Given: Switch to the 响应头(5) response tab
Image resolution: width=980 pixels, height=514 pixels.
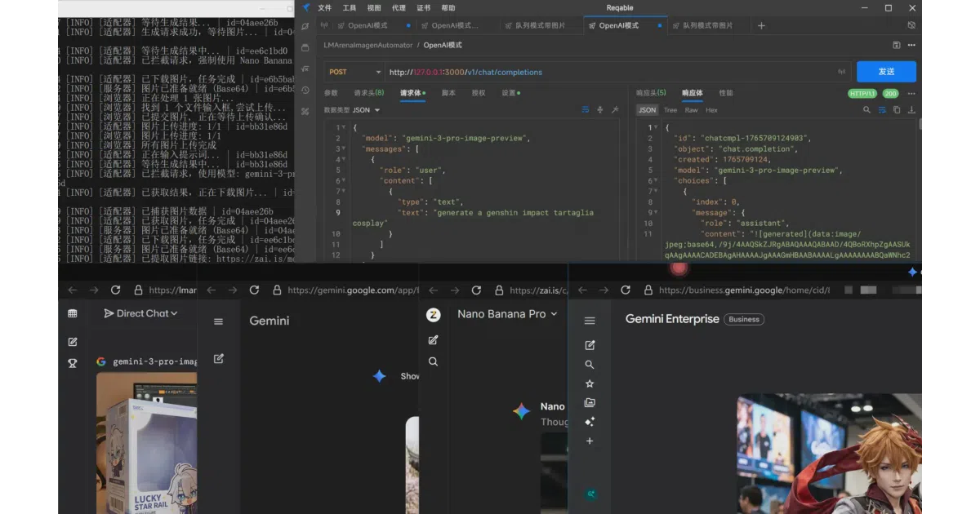Looking at the screenshot, I should pos(651,93).
